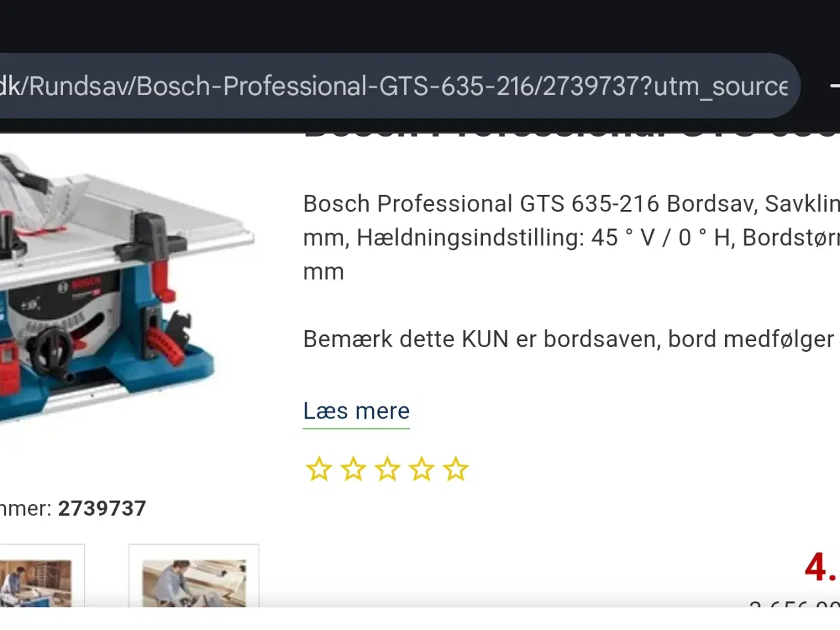Click the product number 2739737

pyautogui.click(x=102, y=508)
